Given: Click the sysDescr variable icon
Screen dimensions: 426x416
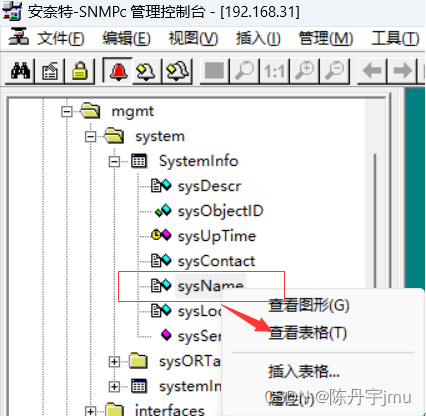Looking at the screenshot, I should point(161,186).
